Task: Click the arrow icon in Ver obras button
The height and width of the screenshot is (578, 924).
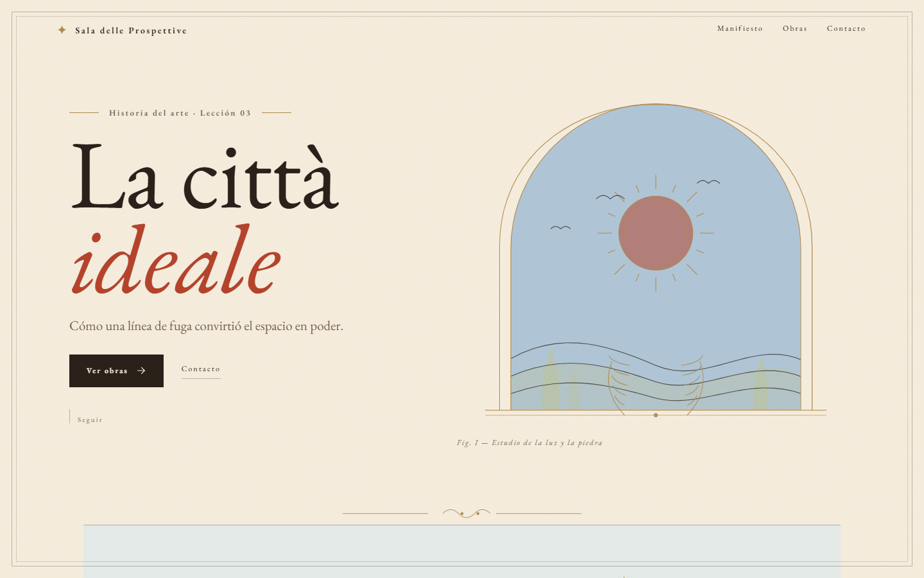Action: pos(141,371)
